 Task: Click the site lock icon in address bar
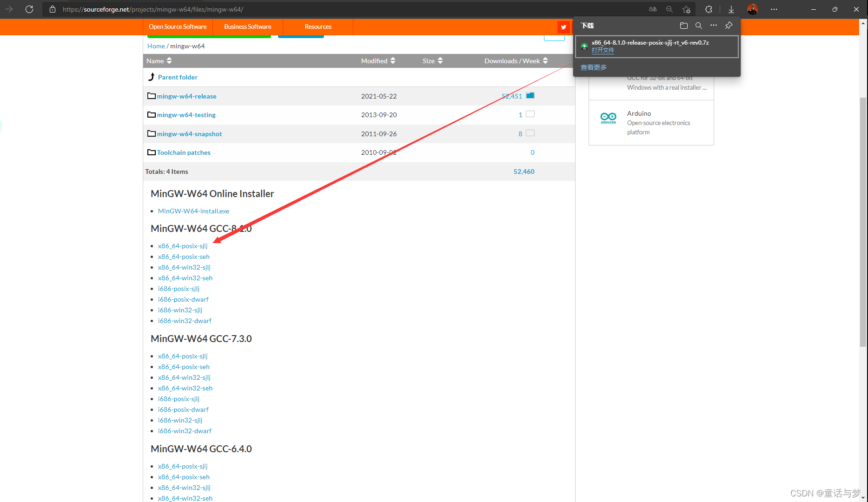click(x=53, y=9)
